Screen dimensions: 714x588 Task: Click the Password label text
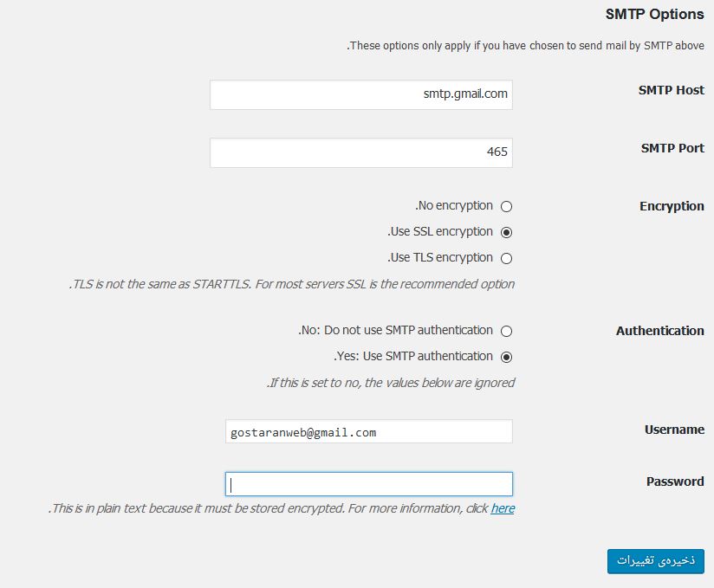click(x=675, y=481)
